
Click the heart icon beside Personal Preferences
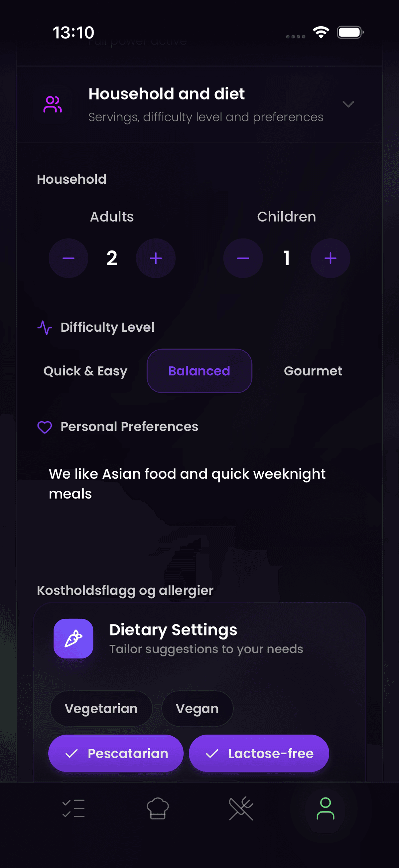pyautogui.click(x=45, y=427)
